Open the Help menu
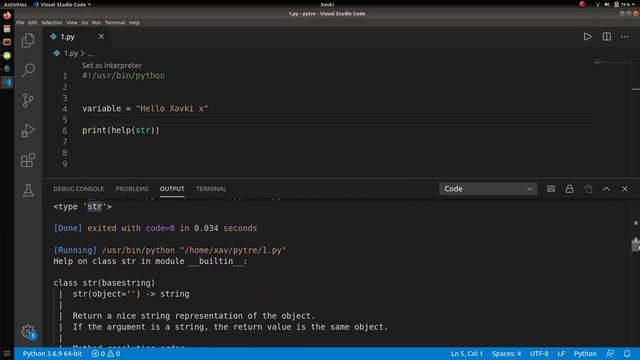This screenshot has height=360, width=640. coord(134,23)
